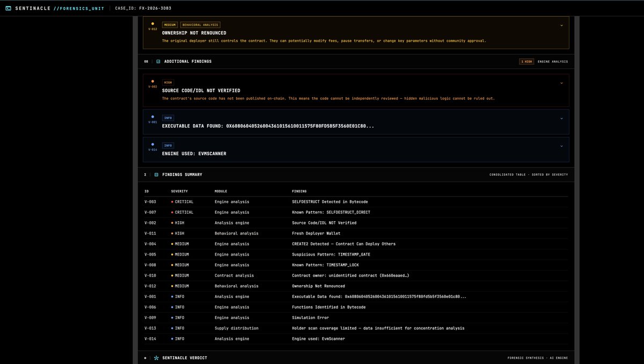This screenshot has width=644, height=364.
Task: Expand the Executable Data Found card chevron
Action: (x=561, y=118)
